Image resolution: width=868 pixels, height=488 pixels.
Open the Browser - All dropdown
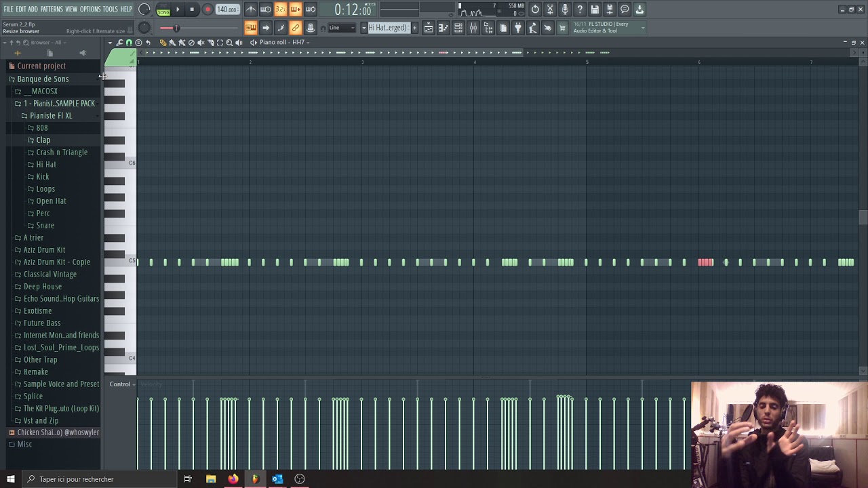tap(49, 42)
